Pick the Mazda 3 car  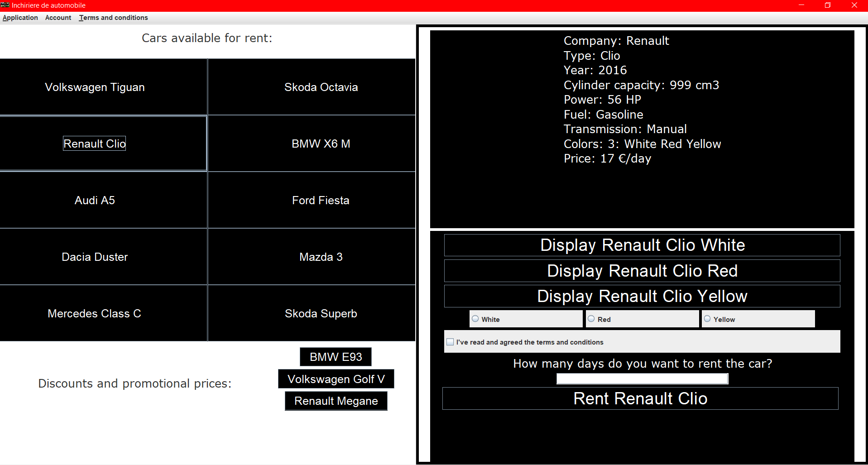pyautogui.click(x=312, y=257)
